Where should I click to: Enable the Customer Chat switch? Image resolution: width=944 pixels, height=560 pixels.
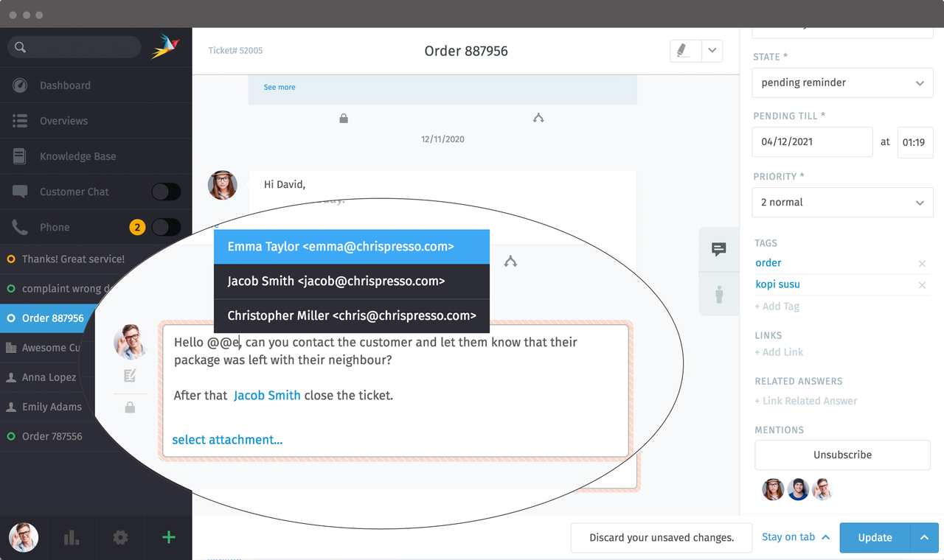pos(166,191)
